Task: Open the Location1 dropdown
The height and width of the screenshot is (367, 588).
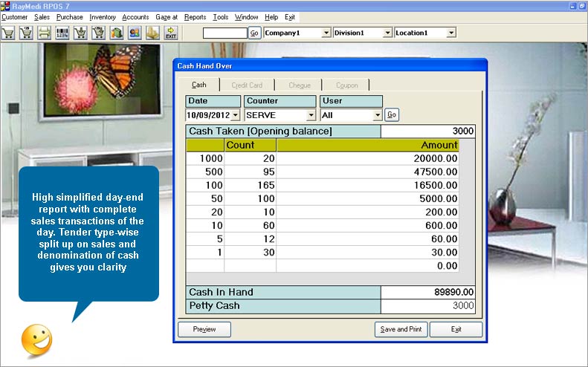Action: coord(450,33)
